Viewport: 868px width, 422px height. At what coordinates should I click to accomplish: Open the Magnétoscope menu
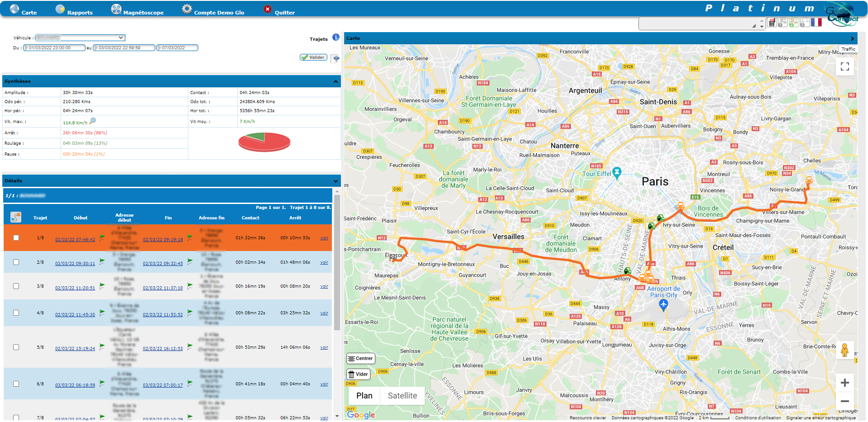137,9
